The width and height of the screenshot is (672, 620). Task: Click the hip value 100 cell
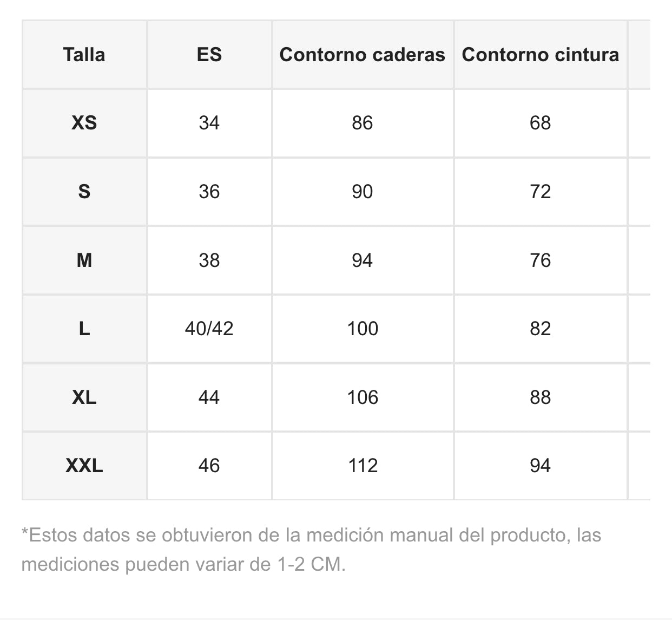coord(363,329)
